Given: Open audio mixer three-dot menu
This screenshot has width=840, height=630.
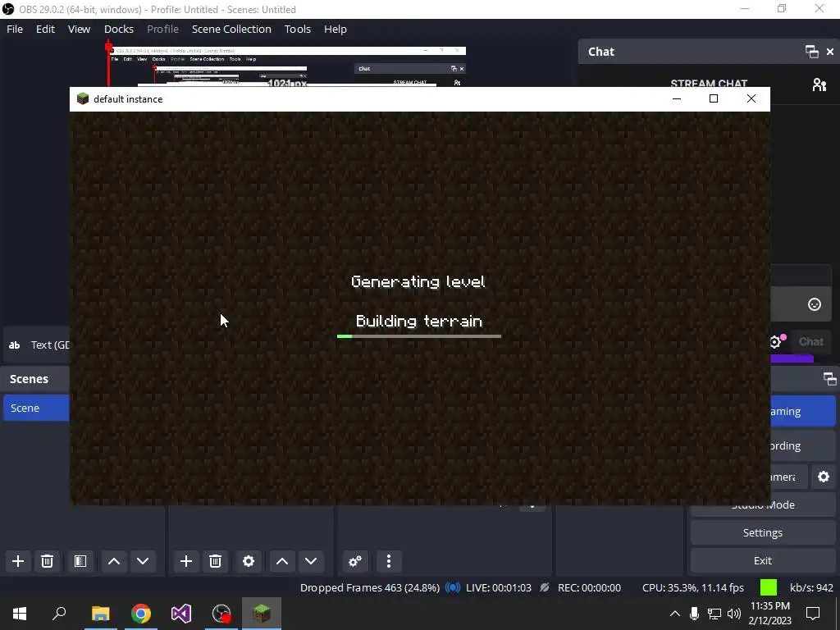Looking at the screenshot, I should point(389,561).
